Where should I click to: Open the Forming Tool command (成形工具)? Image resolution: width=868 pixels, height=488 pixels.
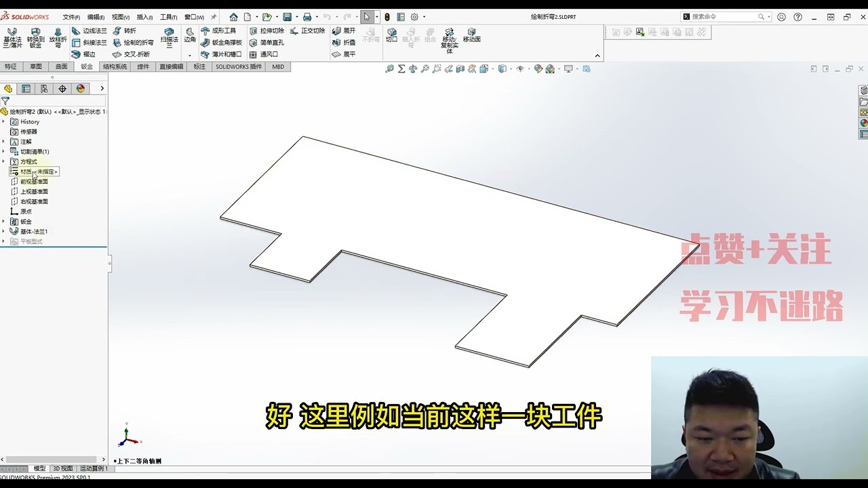[218, 30]
